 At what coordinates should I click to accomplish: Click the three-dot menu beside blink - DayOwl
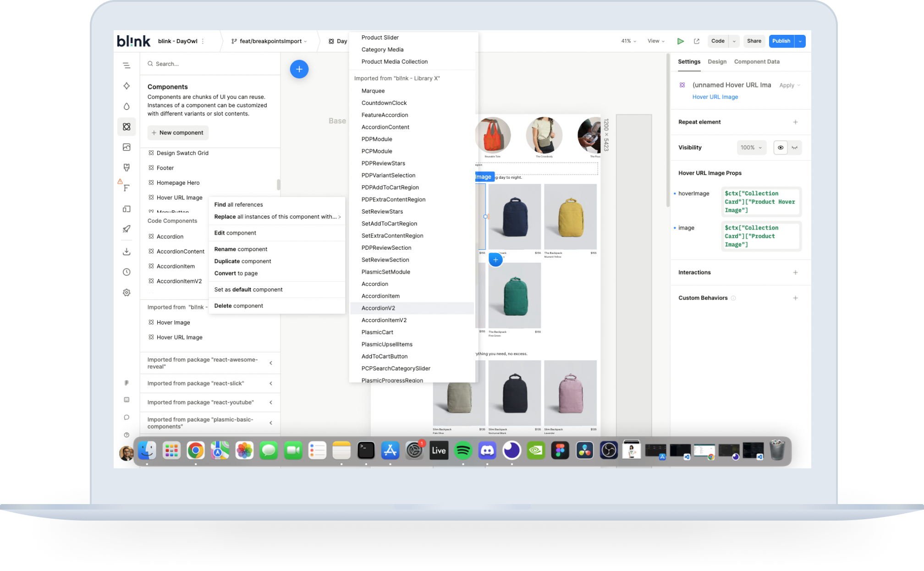point(203,41)
